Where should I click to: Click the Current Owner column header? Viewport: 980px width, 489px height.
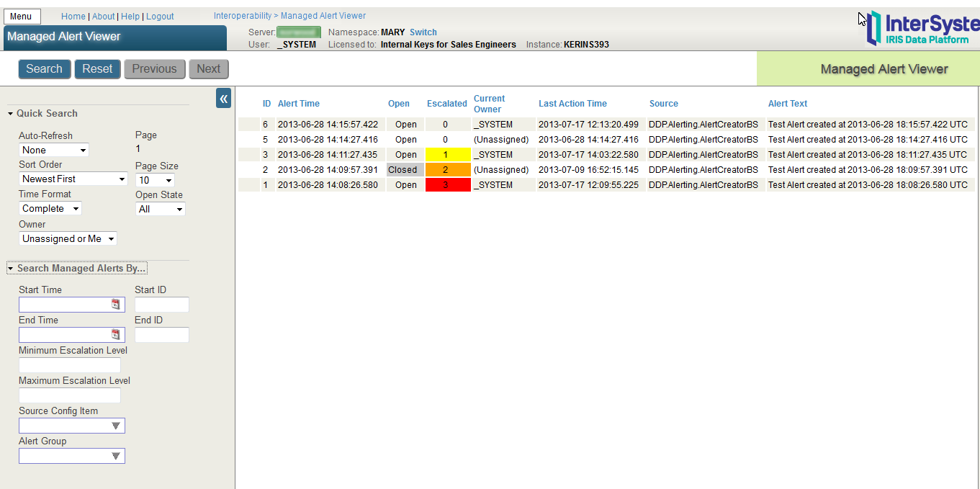(490, 104)
